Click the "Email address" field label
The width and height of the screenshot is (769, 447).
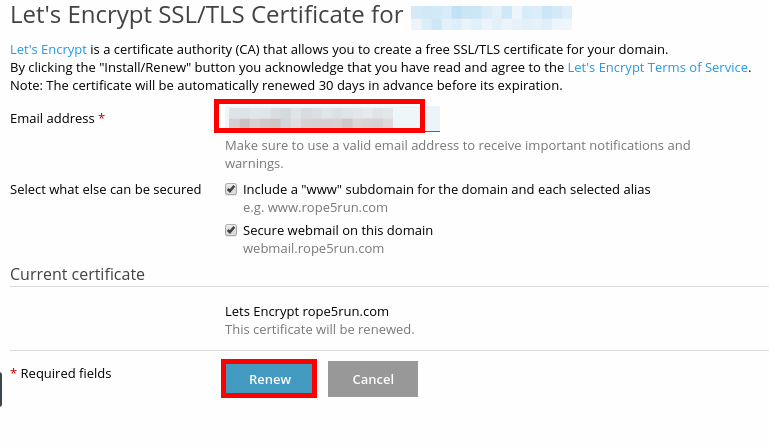click(52, 118)
